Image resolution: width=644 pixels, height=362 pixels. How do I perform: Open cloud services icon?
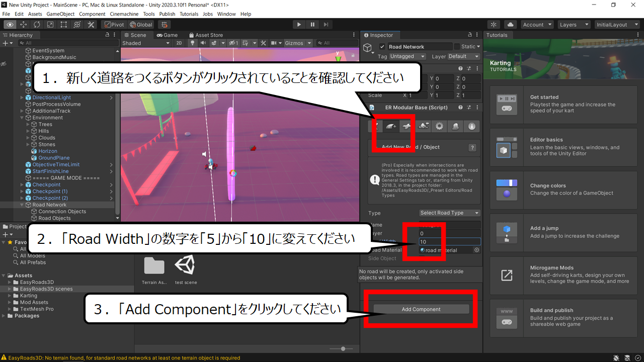pos(510,24)
